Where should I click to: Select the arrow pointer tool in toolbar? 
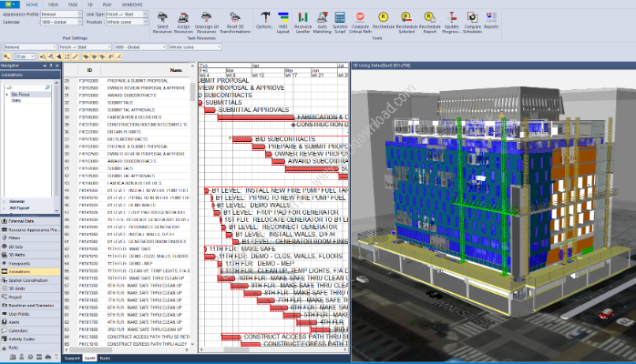(x=7, y=56)
